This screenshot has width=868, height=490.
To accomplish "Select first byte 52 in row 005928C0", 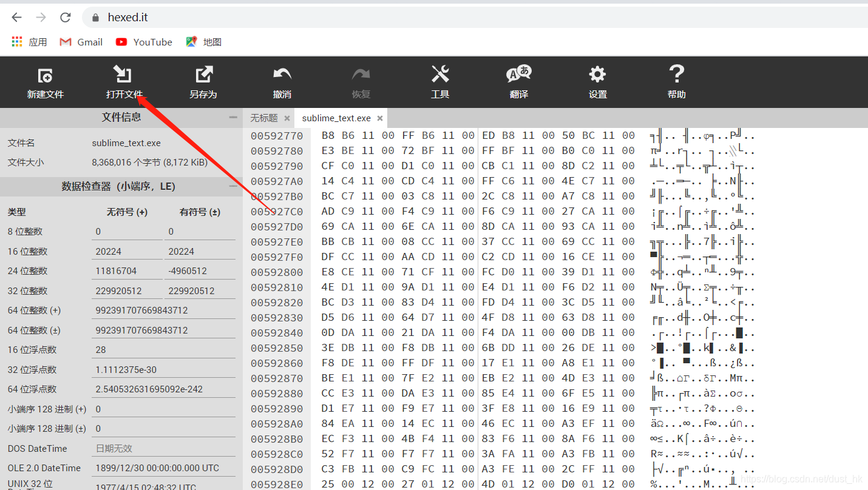I will click(x=328, y=454).
